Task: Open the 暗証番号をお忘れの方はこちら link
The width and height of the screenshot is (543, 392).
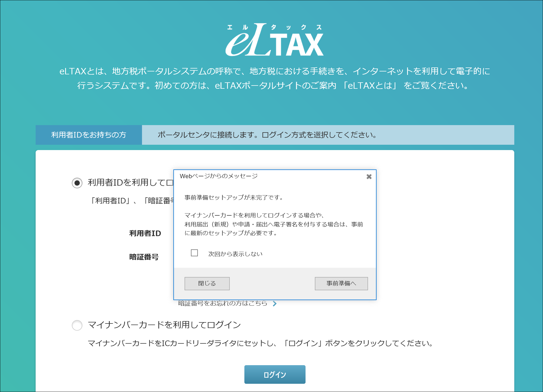Action: (x=223, y=303)
